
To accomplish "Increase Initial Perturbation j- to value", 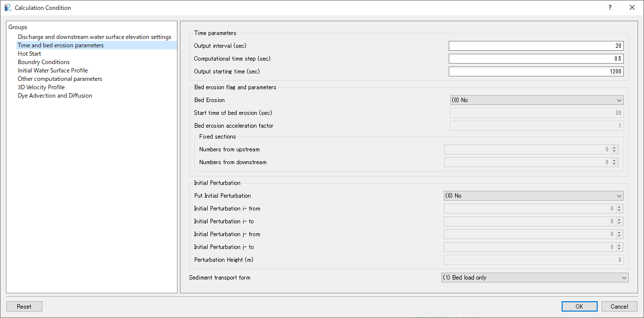I will [x=619, y=245].
